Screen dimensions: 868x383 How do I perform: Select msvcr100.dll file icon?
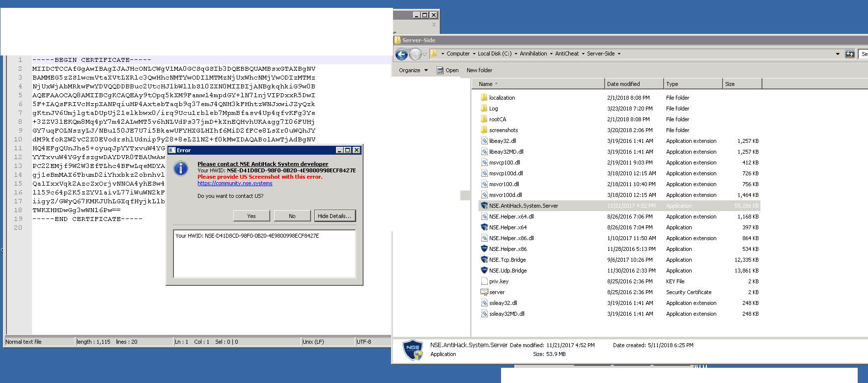pos(484,184)
